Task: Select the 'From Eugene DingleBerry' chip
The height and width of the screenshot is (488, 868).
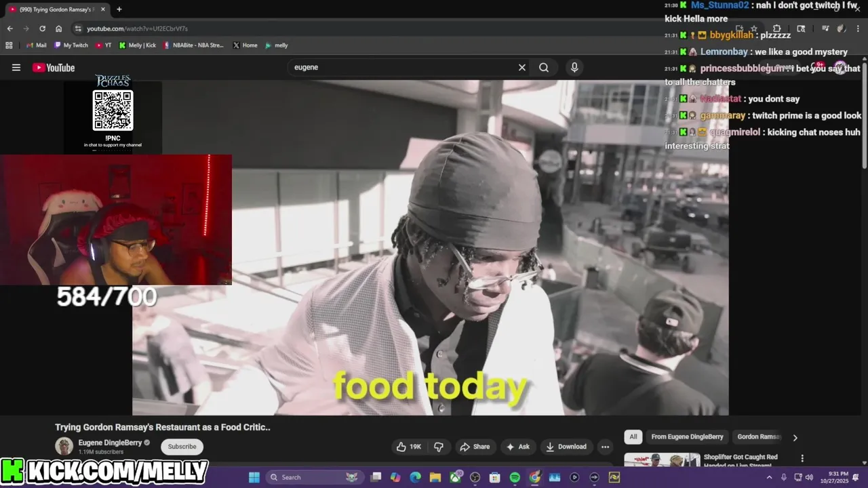Action: (x=687, y=437)
